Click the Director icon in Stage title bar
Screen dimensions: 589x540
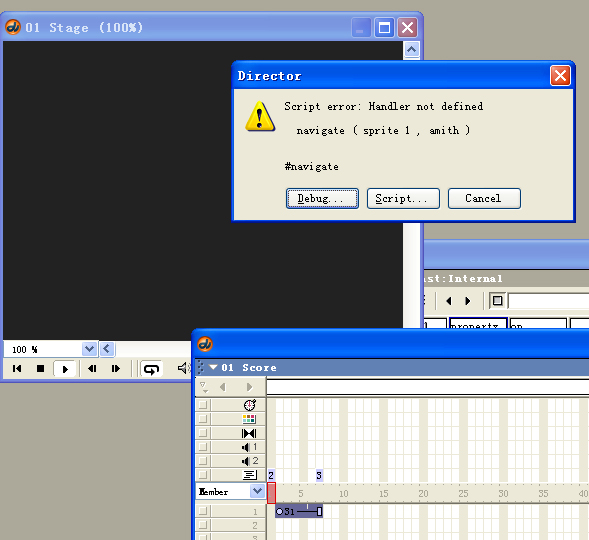click(13, 27)
